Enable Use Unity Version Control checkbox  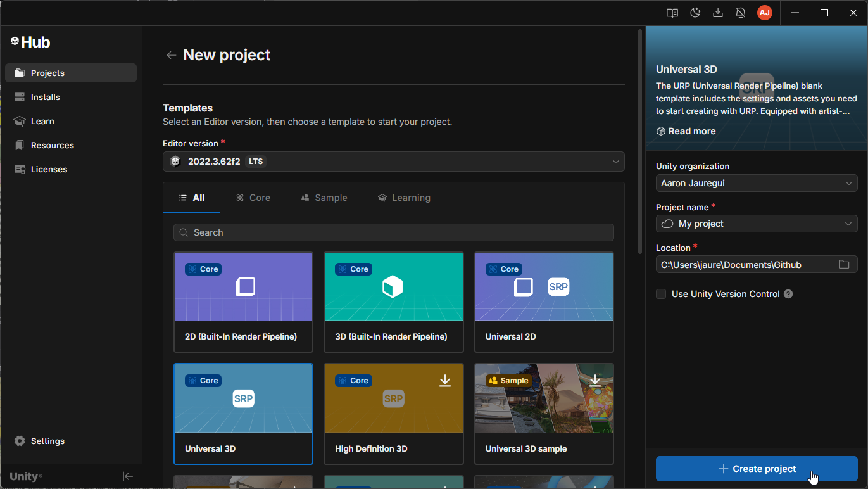[661, 294]
